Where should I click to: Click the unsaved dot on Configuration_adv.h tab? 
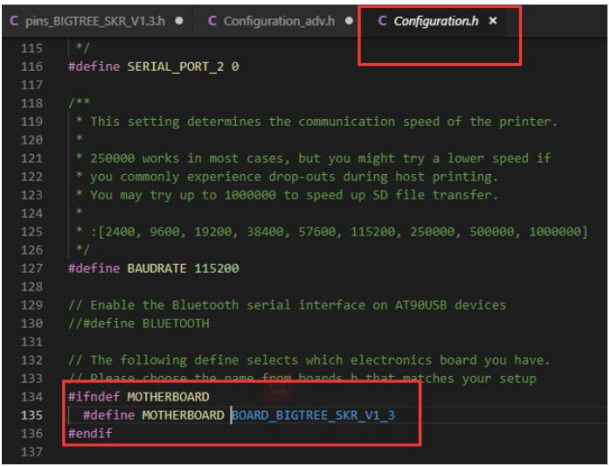click(x=346, y=20)
